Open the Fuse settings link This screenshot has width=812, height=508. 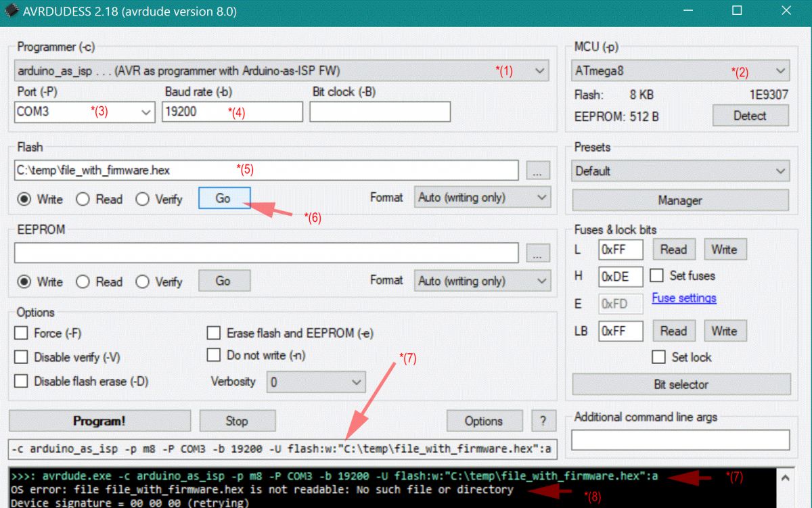point(684,298)
